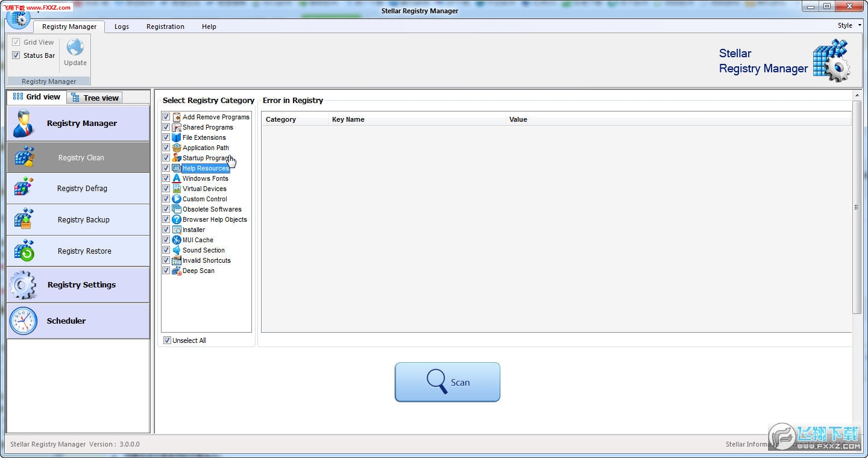
Task: Select the Application Path label
Action: [206, 148]
